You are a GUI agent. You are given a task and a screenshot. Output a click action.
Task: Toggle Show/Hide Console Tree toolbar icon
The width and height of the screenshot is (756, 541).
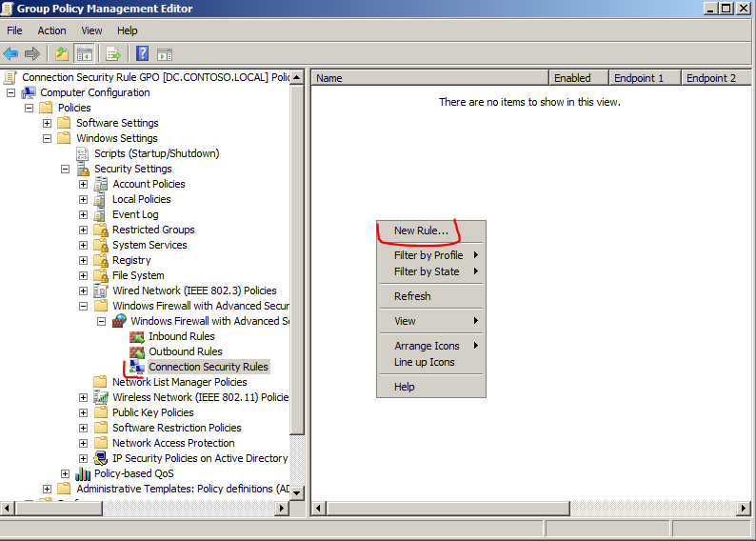click(84, 54)
